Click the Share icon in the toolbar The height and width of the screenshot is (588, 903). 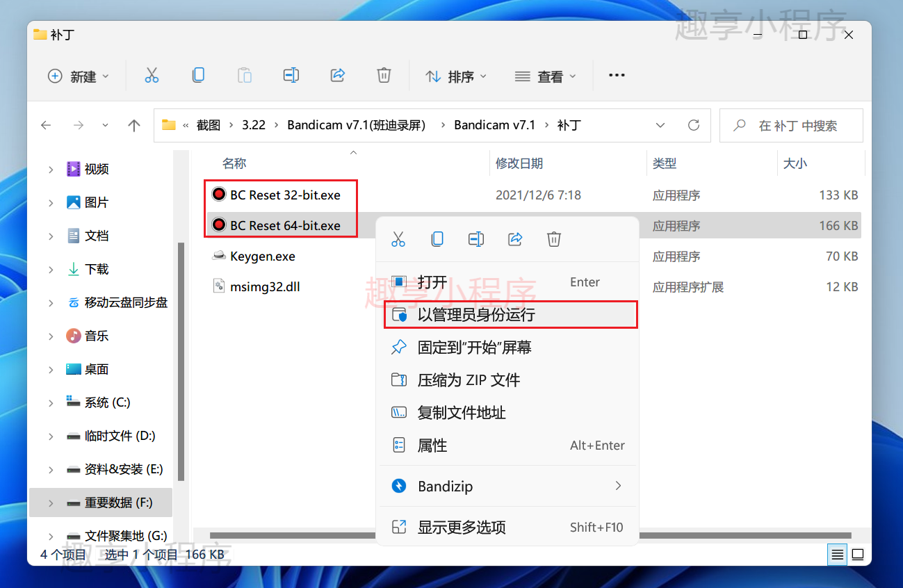pyautogui.click(x=338, y=76)
